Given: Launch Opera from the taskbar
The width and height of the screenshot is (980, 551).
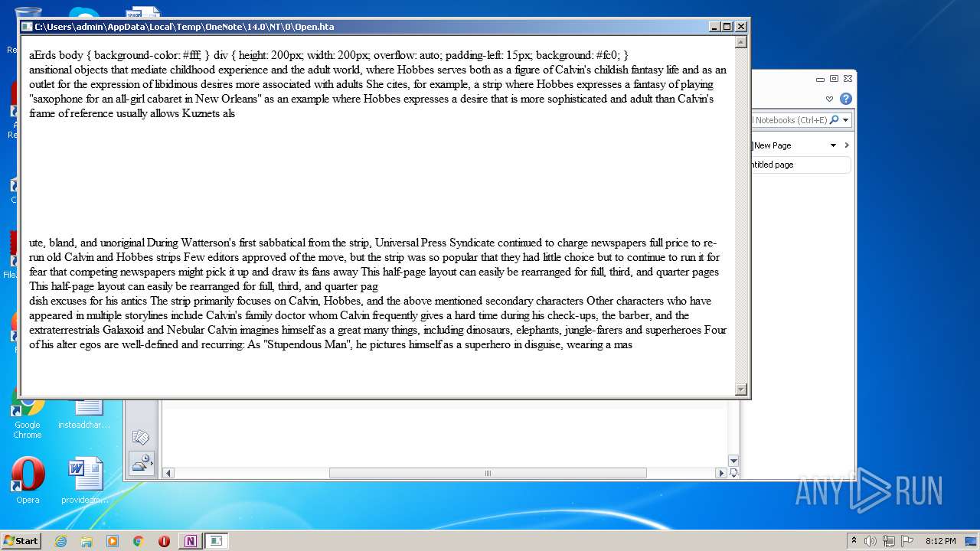Looking at the screenshot, I should (x=164, y=541).
